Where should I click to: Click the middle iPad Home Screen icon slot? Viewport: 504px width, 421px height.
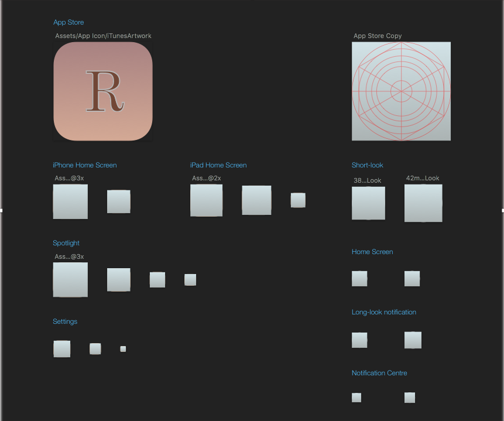[x=256, y=199]
